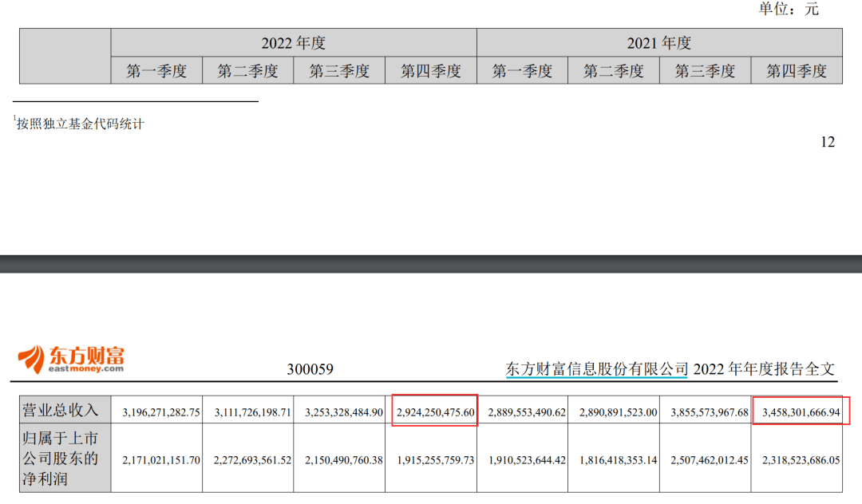Viewport: 862px width, 504px height.
Task: Click the 单位：元 unit label
Action: click(789, 9)
